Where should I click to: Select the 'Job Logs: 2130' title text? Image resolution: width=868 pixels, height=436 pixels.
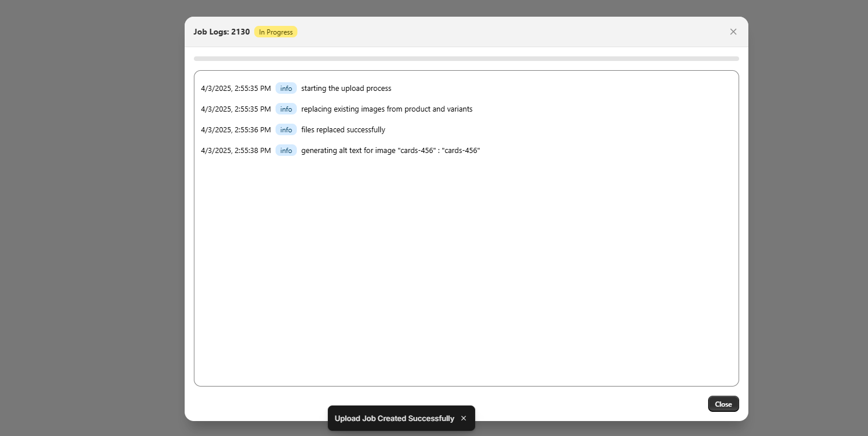click(x=221, y=32)
